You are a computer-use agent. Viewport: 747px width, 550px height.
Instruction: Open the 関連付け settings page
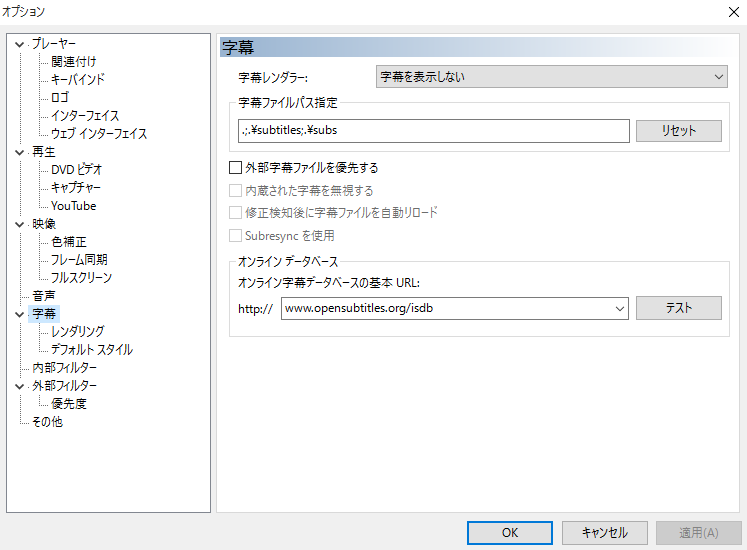click(x=73, y=62)
